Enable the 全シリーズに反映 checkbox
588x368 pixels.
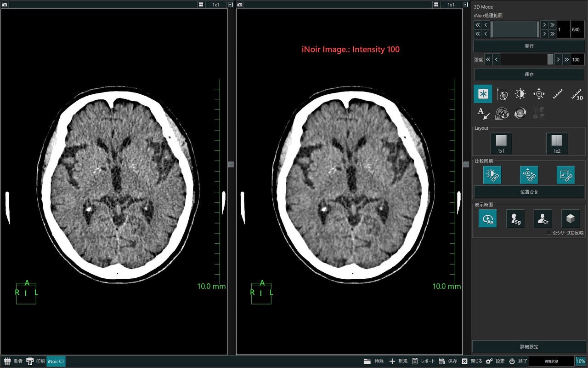click(549, 233)
